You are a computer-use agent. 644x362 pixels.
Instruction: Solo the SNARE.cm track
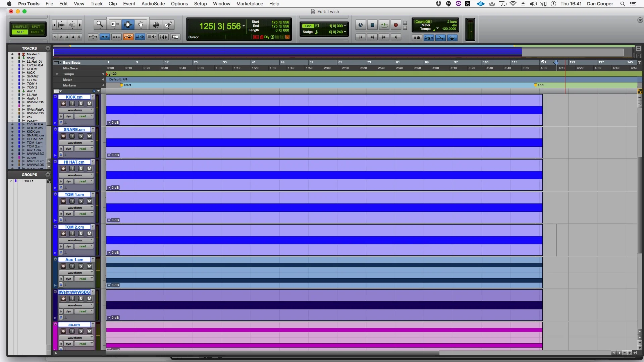[81, 136]
